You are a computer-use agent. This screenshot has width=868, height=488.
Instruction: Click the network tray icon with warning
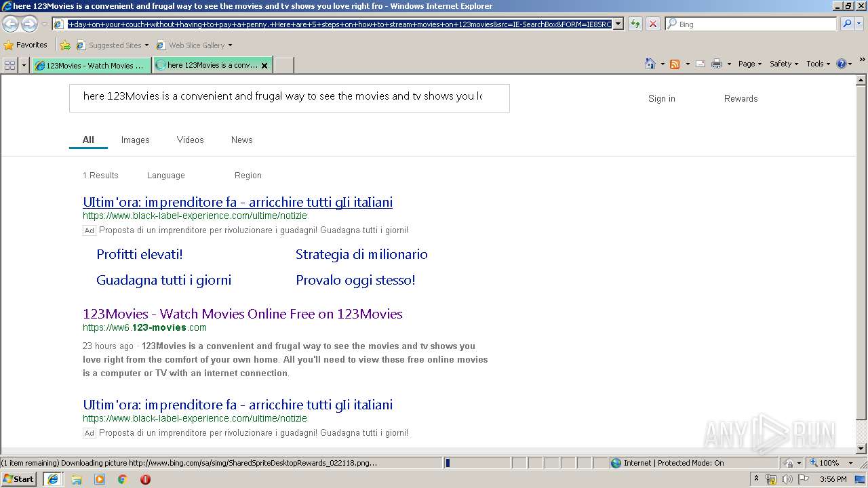[771, 479]
